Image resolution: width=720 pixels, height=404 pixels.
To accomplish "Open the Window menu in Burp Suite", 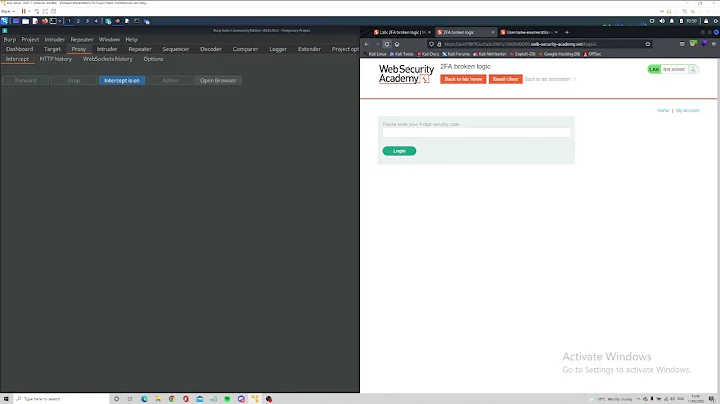I will [109, 39].
